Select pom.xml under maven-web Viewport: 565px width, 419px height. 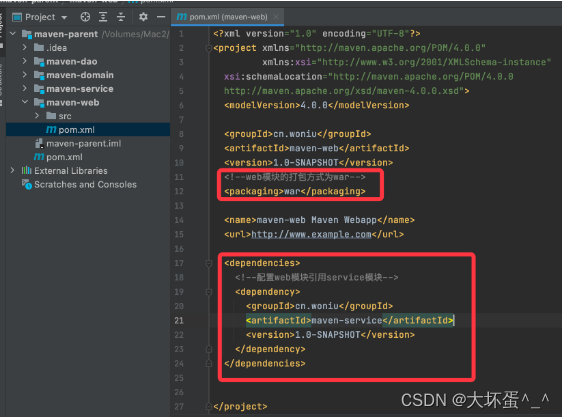[88, 130]
